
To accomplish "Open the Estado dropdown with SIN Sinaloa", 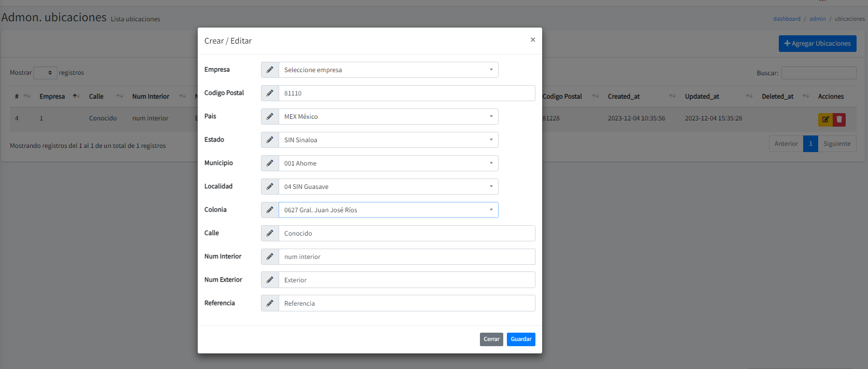I will click(388, 140).
